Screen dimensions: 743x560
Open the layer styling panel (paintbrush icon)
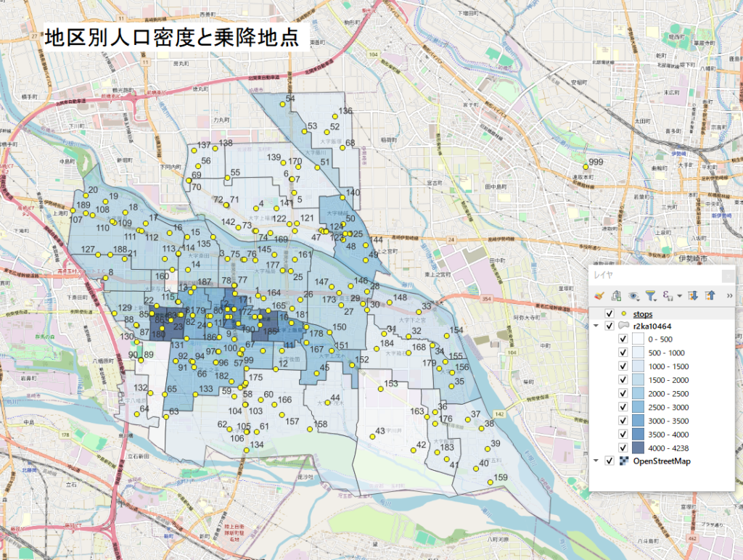pos(599,295)
